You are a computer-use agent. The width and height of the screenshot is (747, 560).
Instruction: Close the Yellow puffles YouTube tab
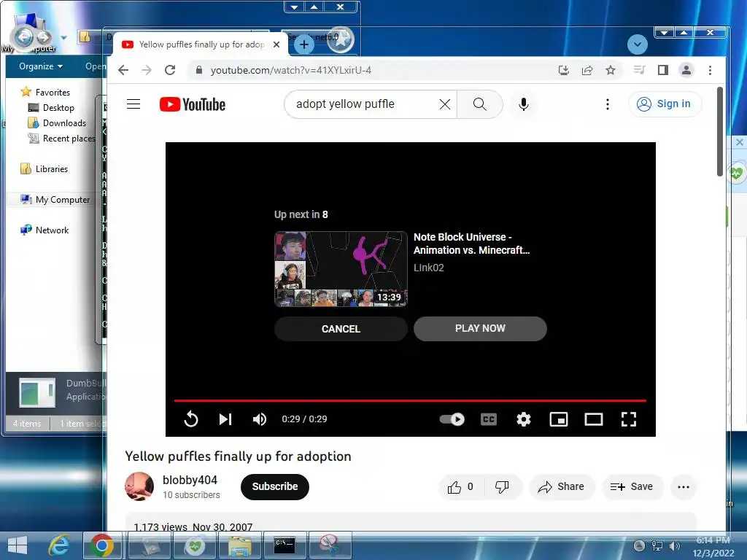276,44
